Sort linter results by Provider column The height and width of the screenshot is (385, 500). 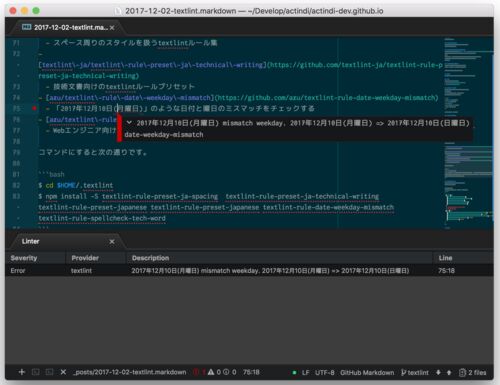(85, 258)
